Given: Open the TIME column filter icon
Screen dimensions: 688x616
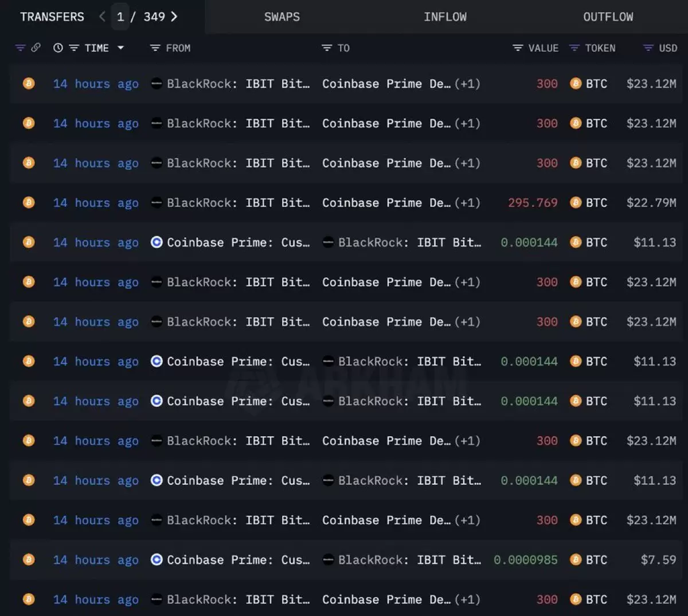Looking at the screenshot, I should pyautogui.click(x=74, y=48).
